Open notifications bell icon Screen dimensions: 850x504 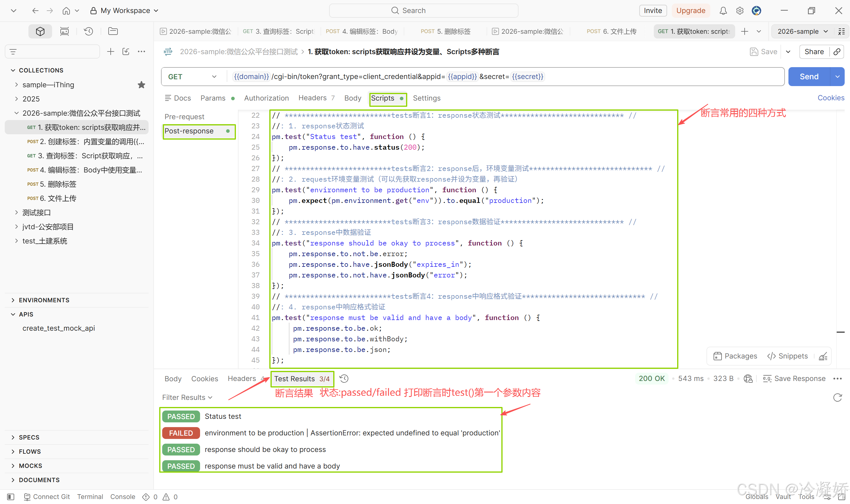click(723, 11)
